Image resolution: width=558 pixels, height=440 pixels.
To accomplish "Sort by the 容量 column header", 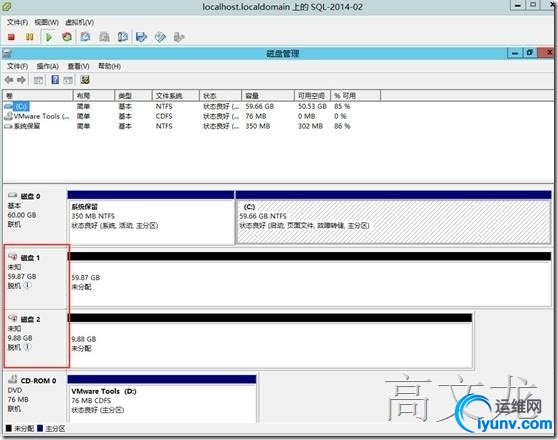I will coord(268,95).
